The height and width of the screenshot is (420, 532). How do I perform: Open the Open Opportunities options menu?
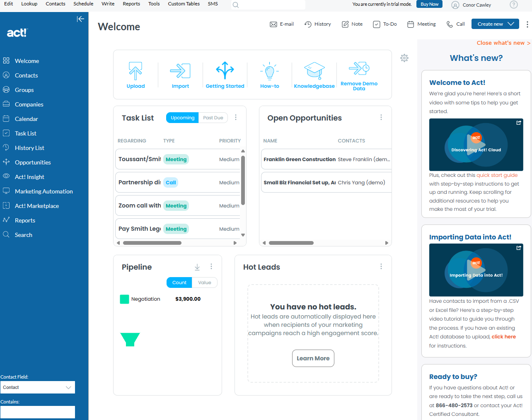point(381,117)
